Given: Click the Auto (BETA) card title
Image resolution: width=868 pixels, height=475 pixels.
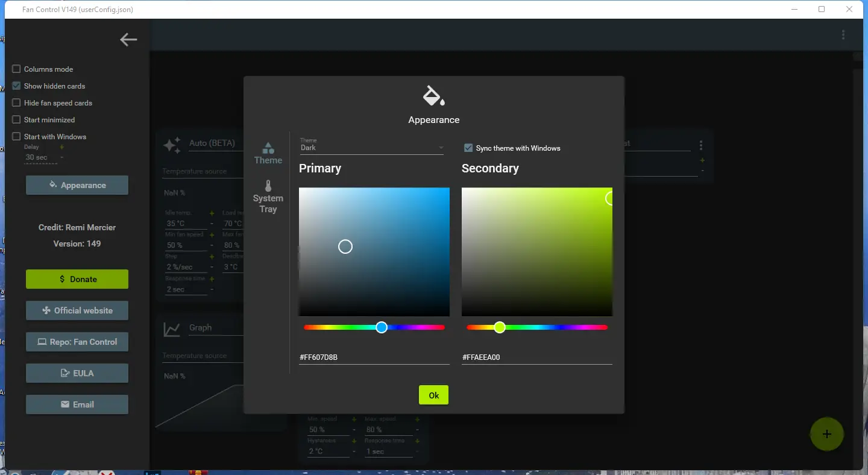Looking at the screenshot, I should click(212, 143).
